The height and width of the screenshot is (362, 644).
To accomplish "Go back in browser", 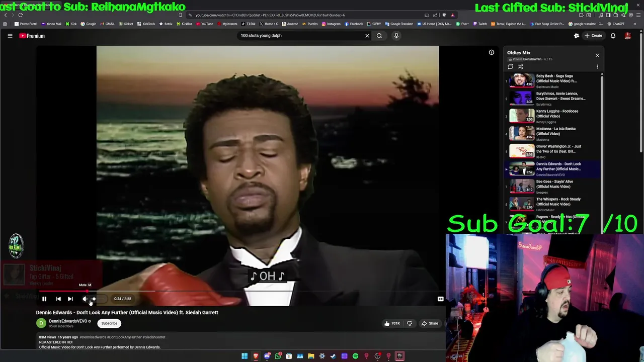I will click(6, 15).
